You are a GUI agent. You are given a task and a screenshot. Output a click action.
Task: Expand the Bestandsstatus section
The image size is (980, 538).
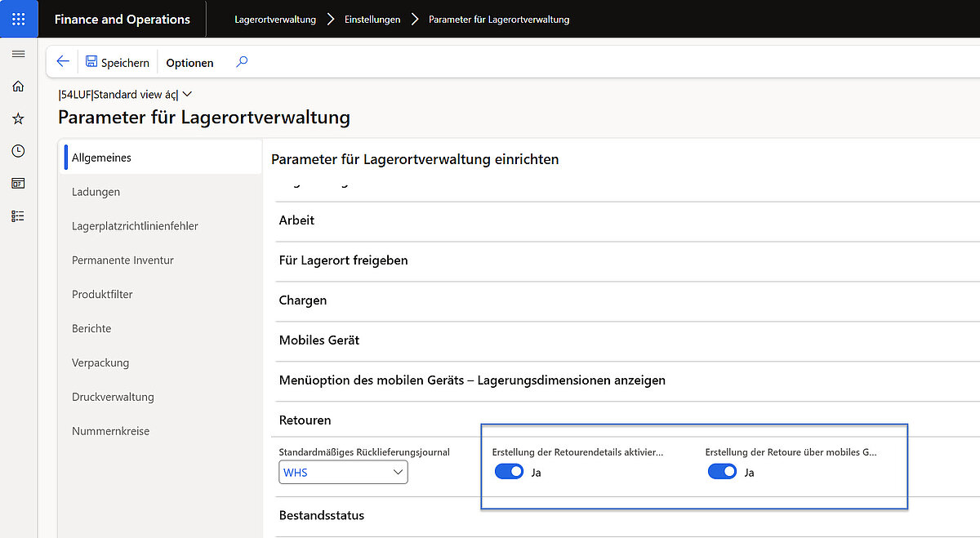pyautogui.click(x=321, y=515)
